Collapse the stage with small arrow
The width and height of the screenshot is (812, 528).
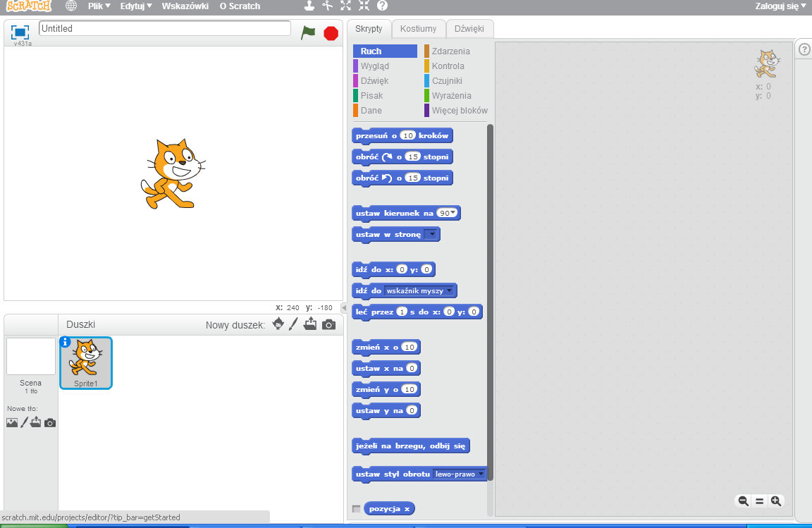344,308
